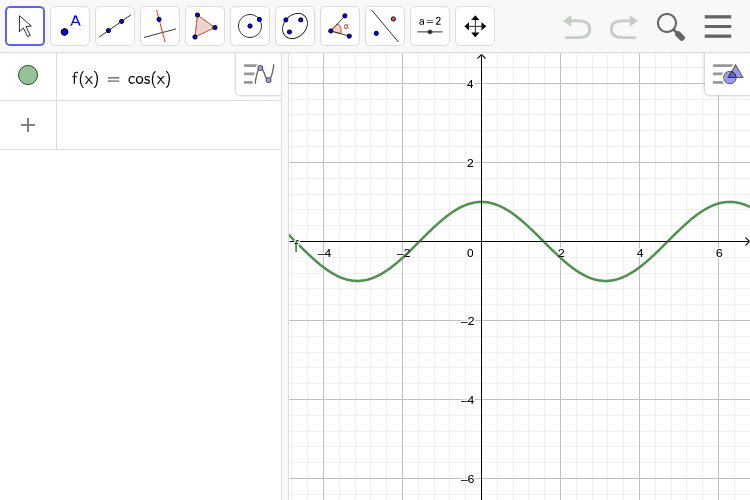The image size is (750, 500).
Task: Click the origin label 0
Action: tap(470, 253)
